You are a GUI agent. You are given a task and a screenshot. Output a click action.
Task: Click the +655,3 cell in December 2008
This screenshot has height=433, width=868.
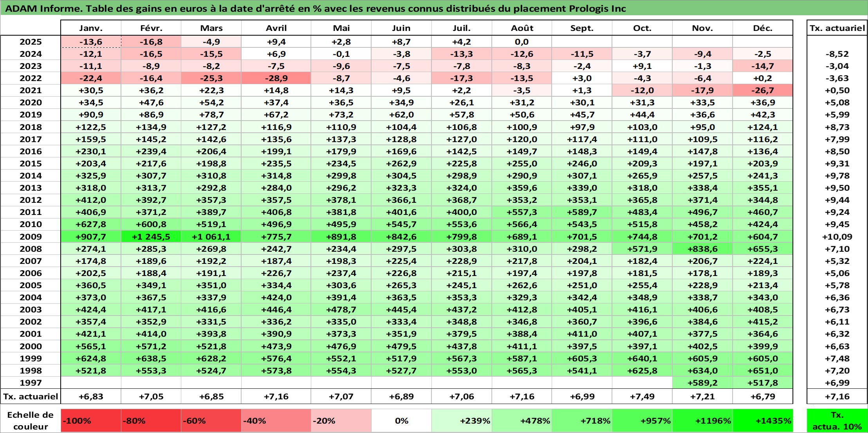coord(763,249)
